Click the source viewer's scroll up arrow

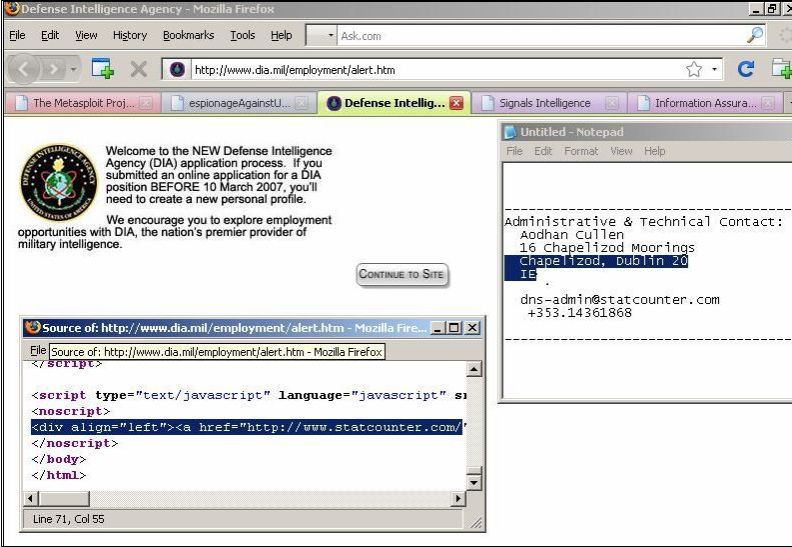coord(474,370)
